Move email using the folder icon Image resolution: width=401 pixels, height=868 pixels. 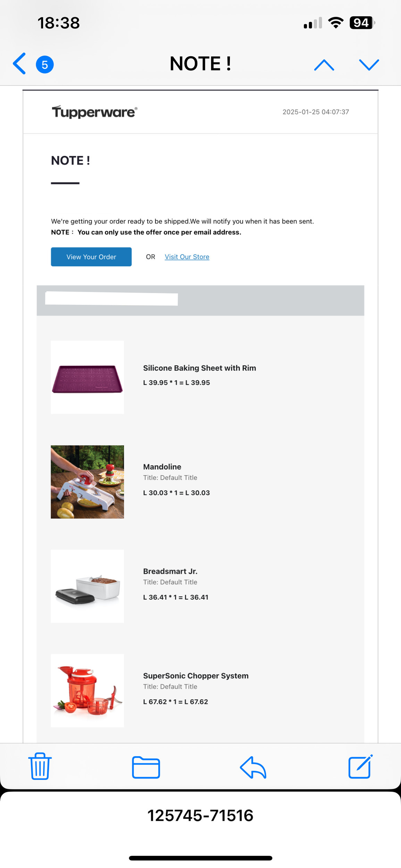click(x=146, y=767)
